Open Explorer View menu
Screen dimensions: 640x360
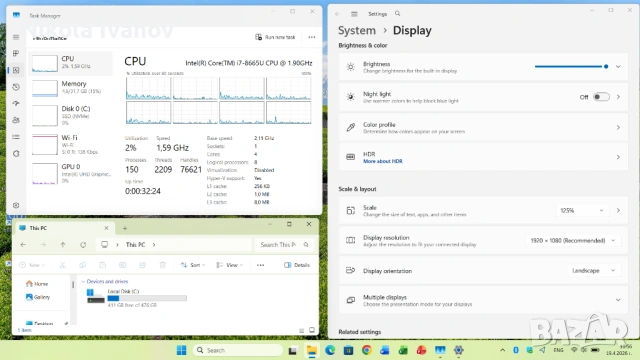[229, 265]
